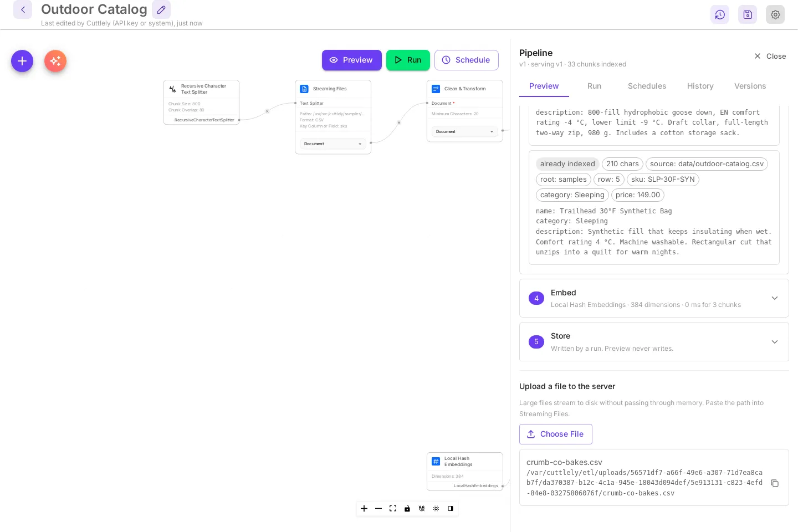Switch to the Run tab

coord(594,86)
